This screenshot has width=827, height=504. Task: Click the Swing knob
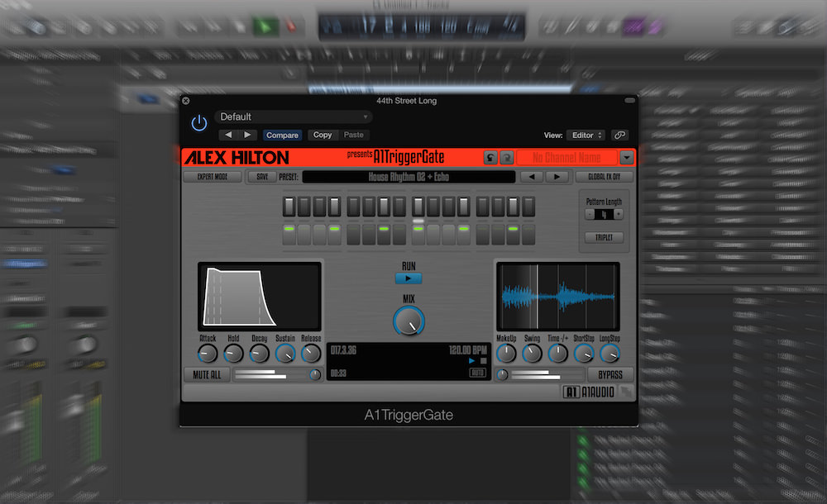click(x=532, y=354)
